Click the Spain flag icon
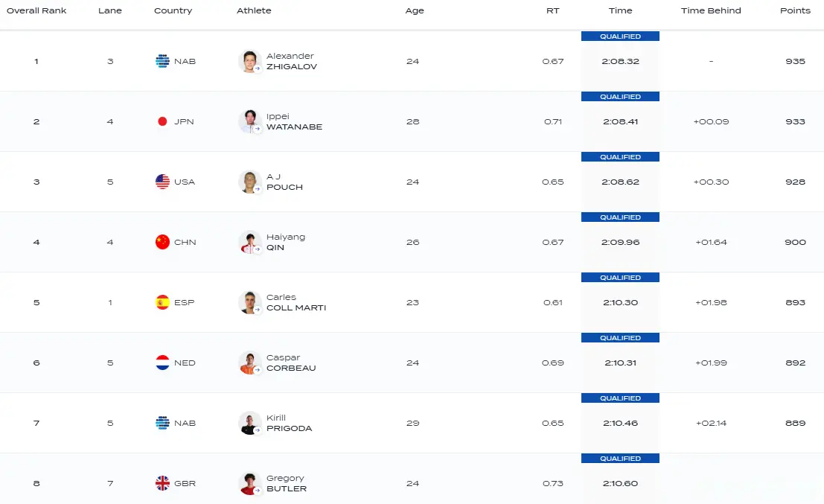This screenshot has width=824, height=504. [162, 302]
